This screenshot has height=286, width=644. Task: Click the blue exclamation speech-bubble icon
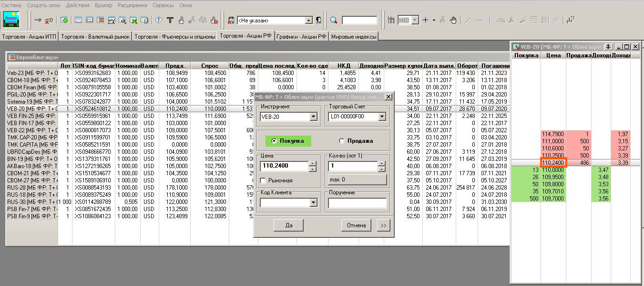click(158, 20)
